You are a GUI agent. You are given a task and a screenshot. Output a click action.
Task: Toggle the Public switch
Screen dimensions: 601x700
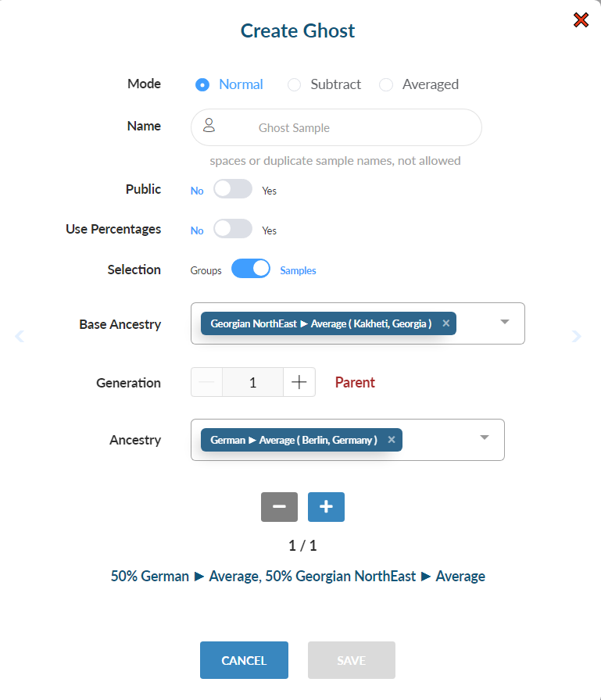click(x=233, y=189)
